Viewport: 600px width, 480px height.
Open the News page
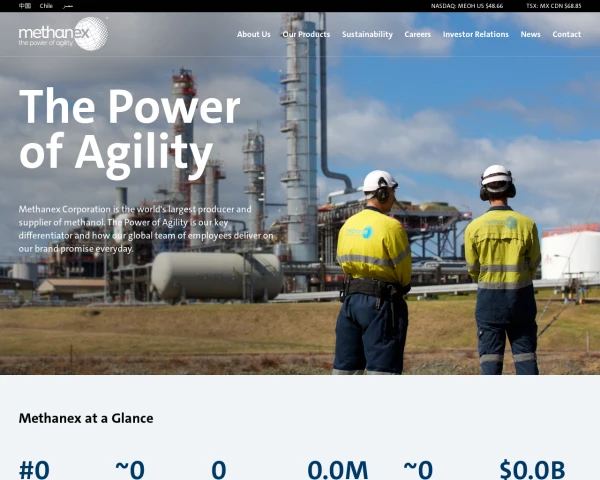pyautogui.click(x=530, y=34)
